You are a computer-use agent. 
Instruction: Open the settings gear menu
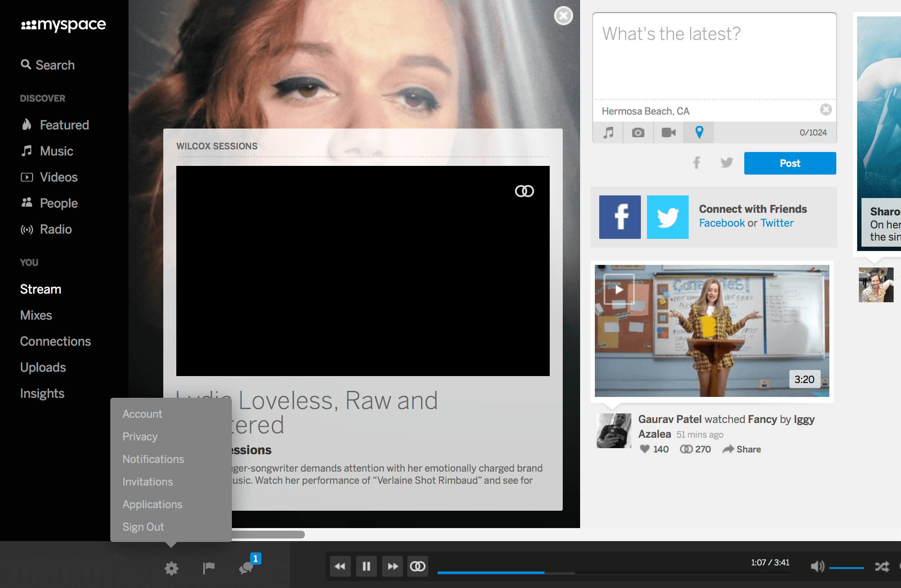point(172,568)
